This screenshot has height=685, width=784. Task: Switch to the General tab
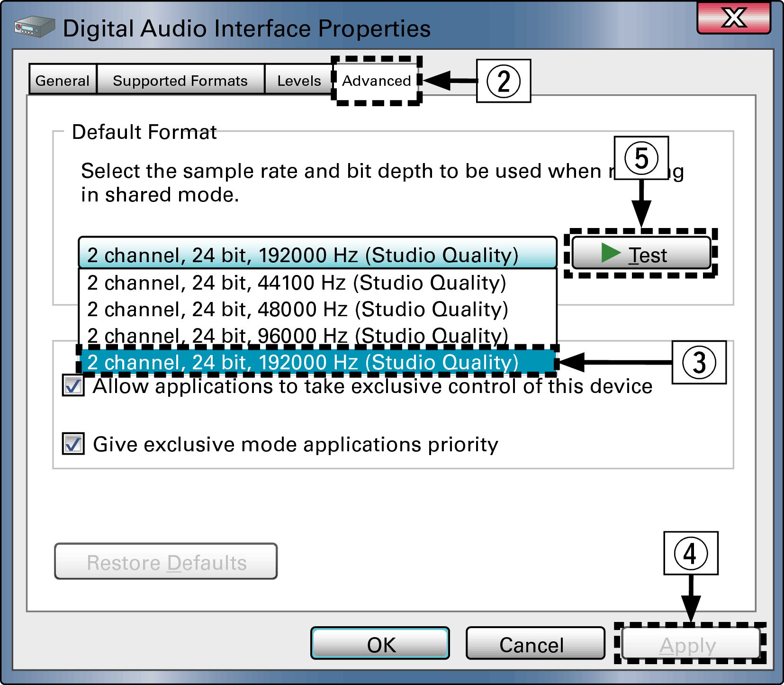63,81
